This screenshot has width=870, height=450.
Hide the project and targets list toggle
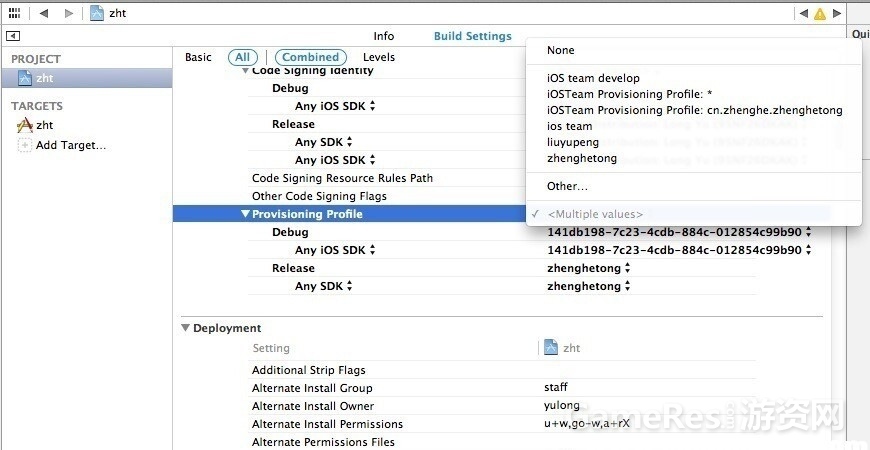(13, 37)
